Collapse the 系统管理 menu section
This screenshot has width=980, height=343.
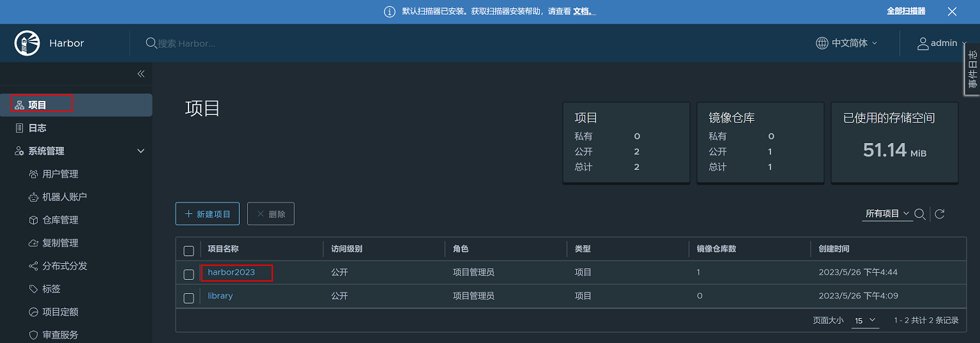pos(141,151)
